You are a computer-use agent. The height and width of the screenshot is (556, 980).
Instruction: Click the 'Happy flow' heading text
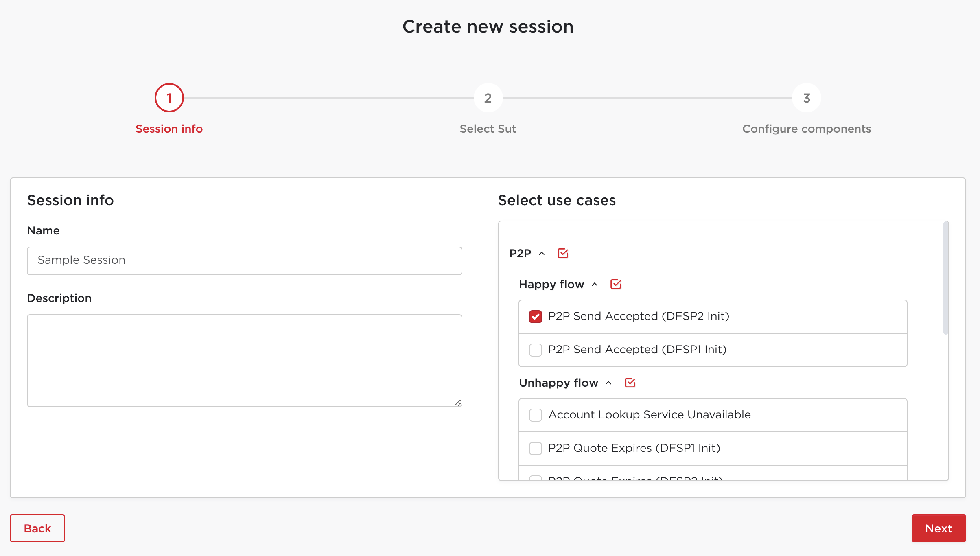tap(551, 284)
